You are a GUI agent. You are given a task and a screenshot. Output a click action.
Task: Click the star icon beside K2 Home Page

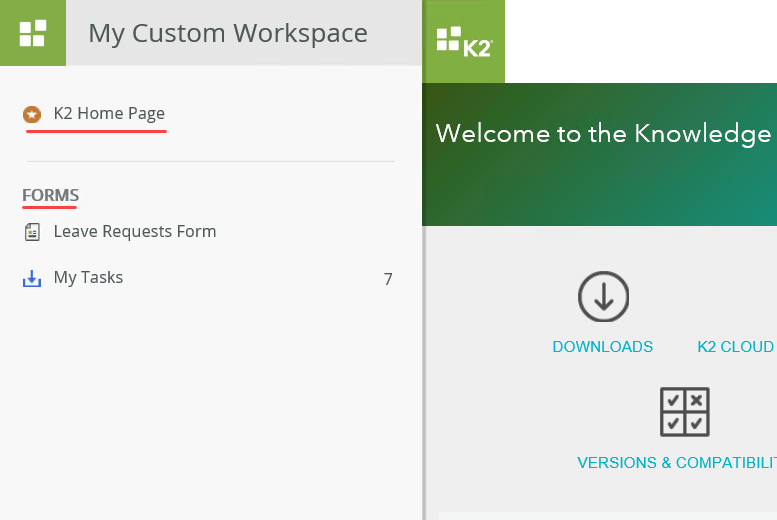[x=32, y=114]
